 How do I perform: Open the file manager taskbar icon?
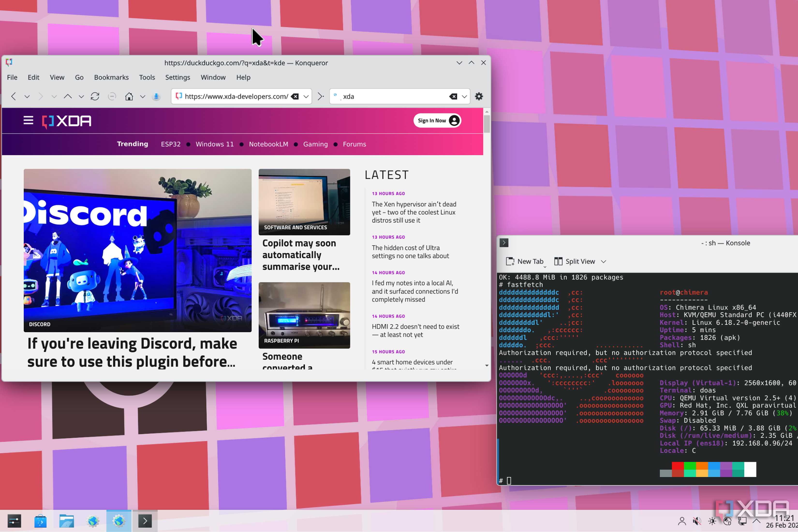66,521
